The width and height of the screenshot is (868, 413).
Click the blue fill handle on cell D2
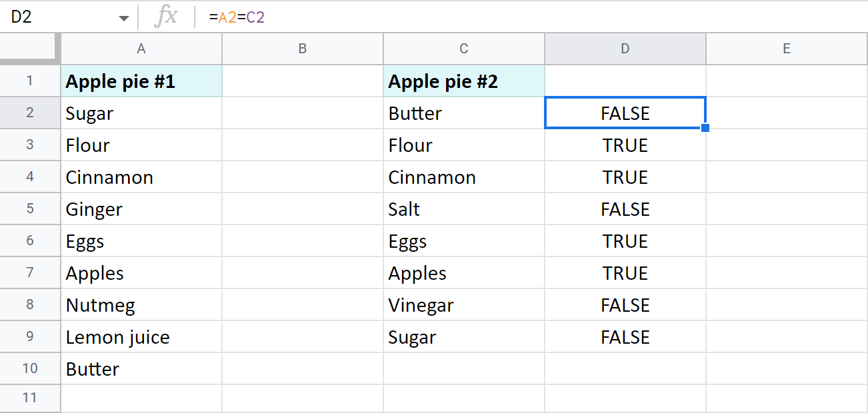(705, 128)
